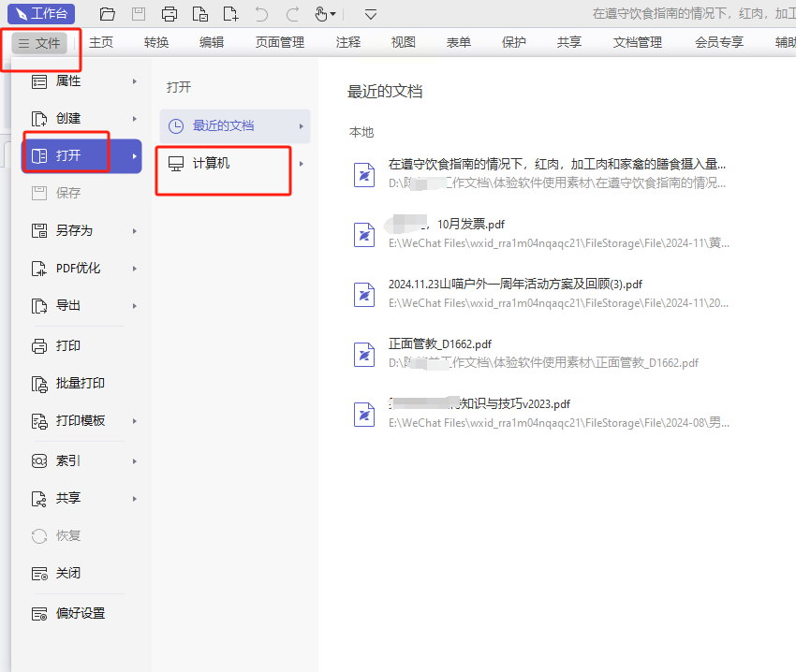This screenshot has width=796, height=672.
Task: Click the open folder icon in top toolbar
Action: point(107,14)
